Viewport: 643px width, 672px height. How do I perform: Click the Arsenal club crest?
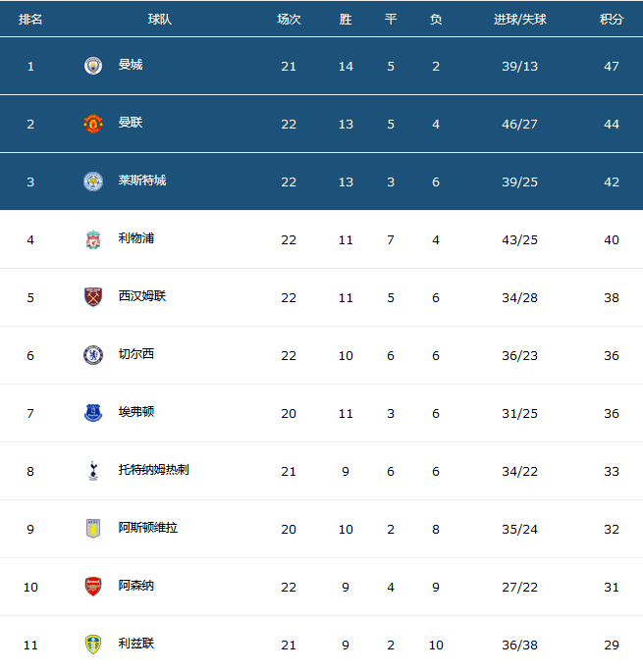[93, 587]
